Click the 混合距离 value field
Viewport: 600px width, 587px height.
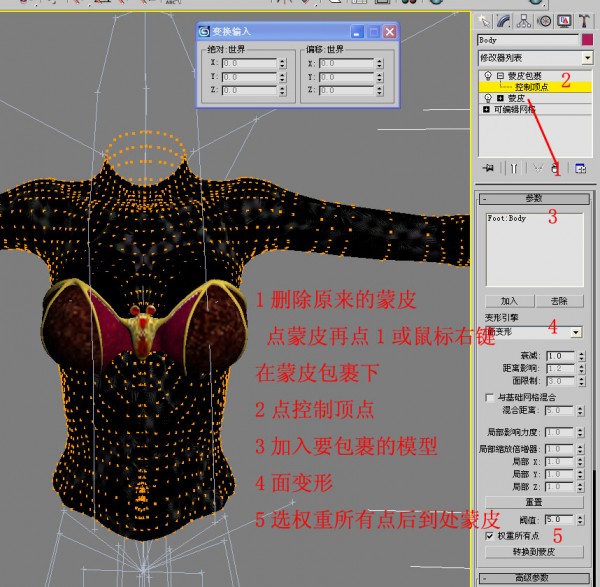click(x=559, y=411)
